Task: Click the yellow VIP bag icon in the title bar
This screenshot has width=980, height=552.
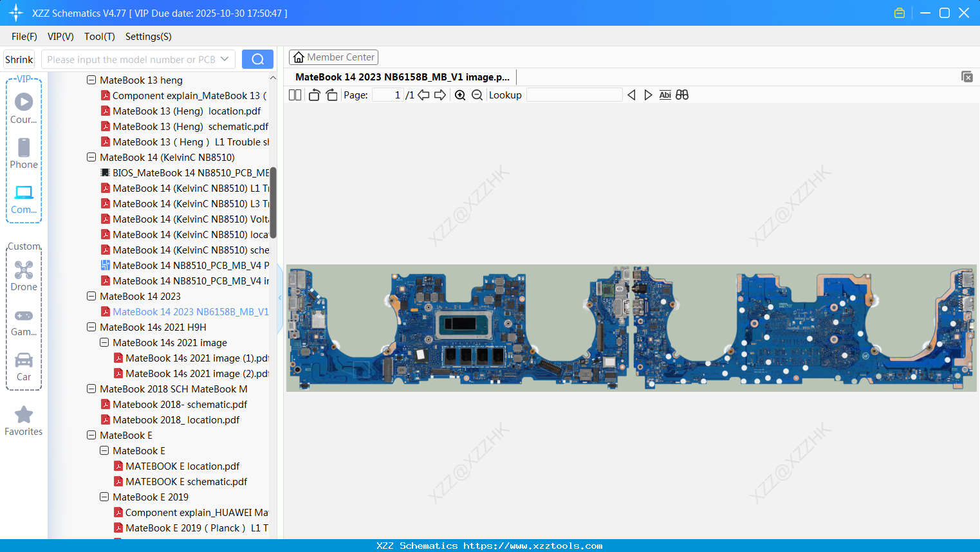Action: 900,13
